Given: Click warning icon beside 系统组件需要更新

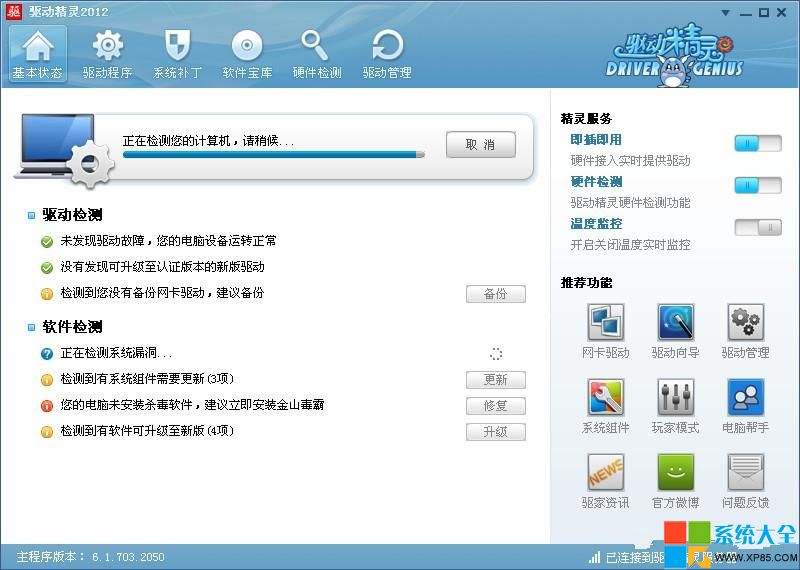Looking at the screenshot, I should (x=47, y=380).
